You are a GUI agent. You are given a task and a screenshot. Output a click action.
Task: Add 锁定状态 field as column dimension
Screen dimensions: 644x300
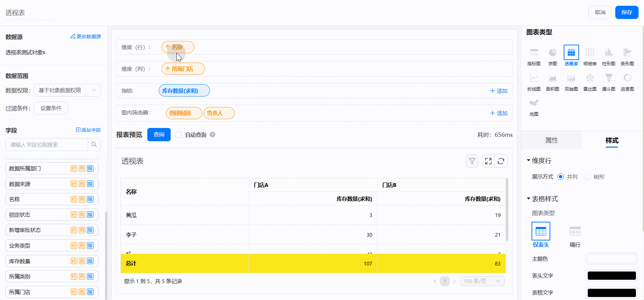[82, 215]
